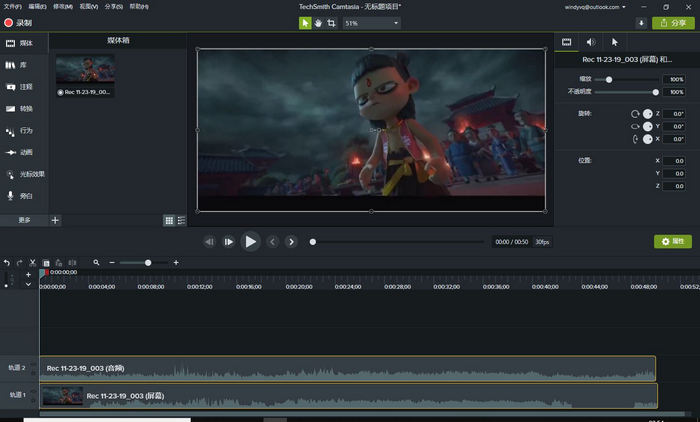Image resolution: width=700 pixels, height=422 pixels.
Task: Select the crop tool
Action: pyautogui.click(x=331, y=23)
